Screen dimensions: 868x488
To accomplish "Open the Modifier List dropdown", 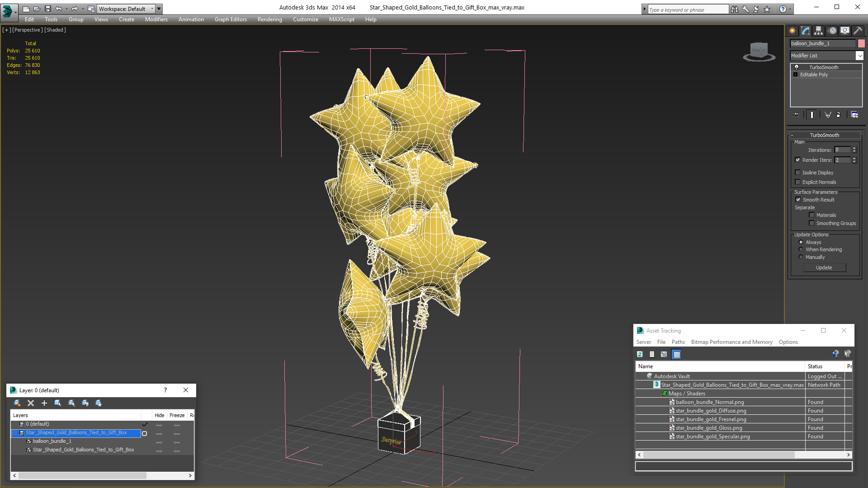I will coord(859,56).
